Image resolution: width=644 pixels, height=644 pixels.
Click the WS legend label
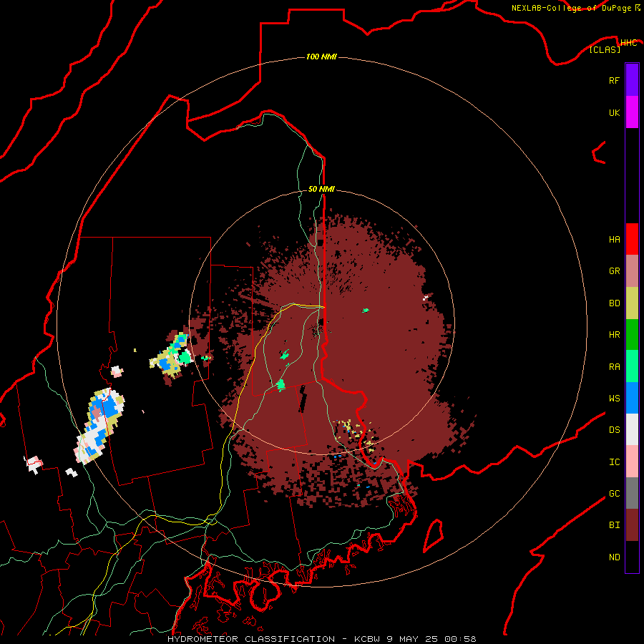tap(614, 399)
